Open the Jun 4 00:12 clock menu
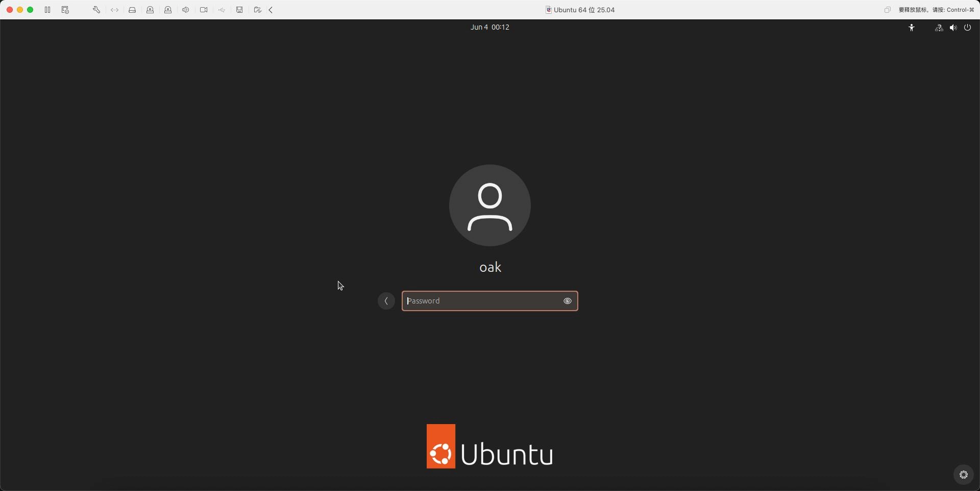The height and width of the screenshot is (491, 980). pyautogui.click(x=490, y=27)
